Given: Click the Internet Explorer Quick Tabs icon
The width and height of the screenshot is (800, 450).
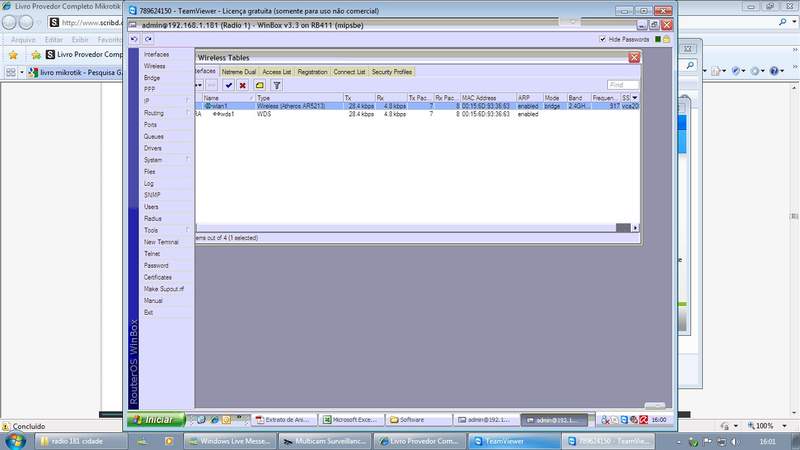Looking at the screenshot, I should tap(11, 72).
